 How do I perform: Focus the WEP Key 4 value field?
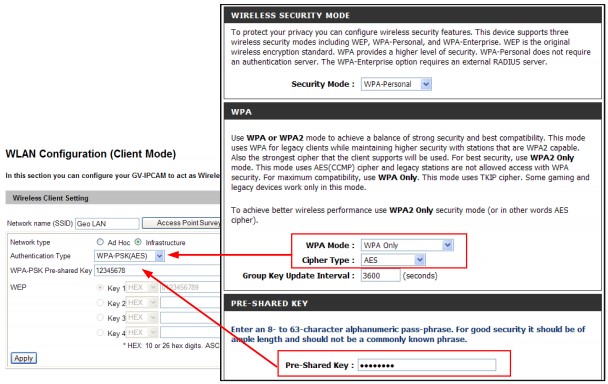[190, 333]
